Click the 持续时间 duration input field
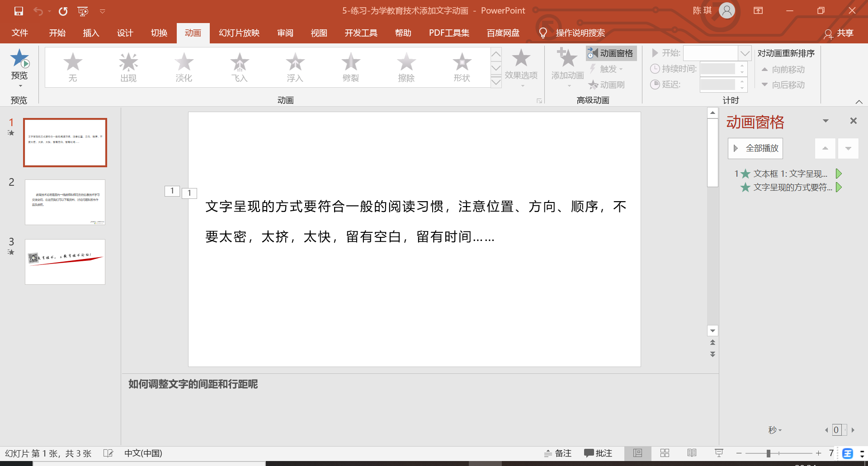Image resolution: width=868 pixels, height=466 pixels. click(x=718, y=69)
